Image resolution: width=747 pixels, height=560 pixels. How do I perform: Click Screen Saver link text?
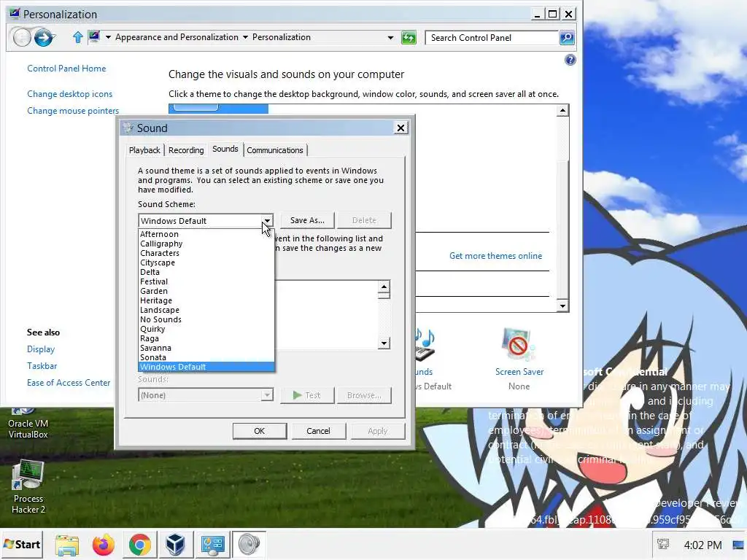click(519, 372)
